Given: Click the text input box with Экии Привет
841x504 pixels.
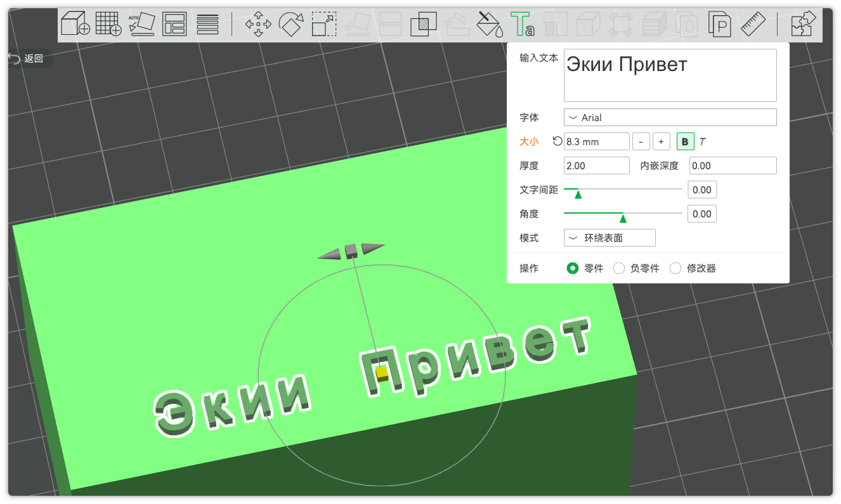Looking at the screenshot, I should [670, 75].
